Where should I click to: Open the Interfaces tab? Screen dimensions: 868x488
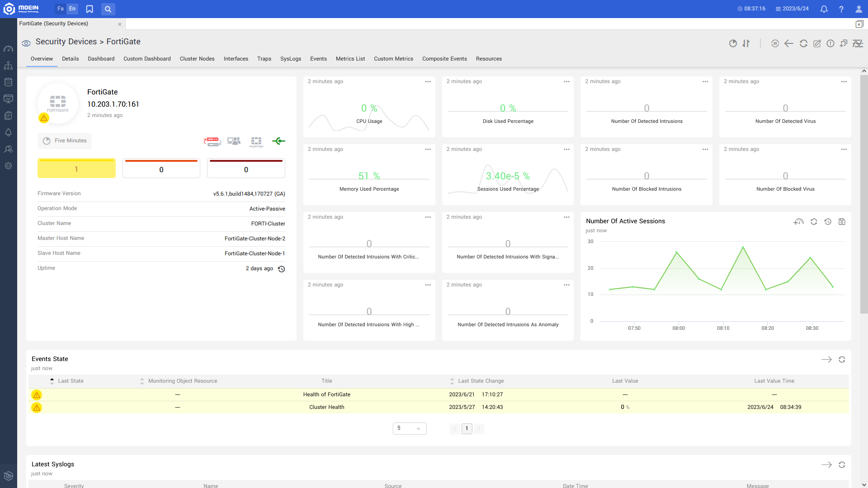(236, 59)
